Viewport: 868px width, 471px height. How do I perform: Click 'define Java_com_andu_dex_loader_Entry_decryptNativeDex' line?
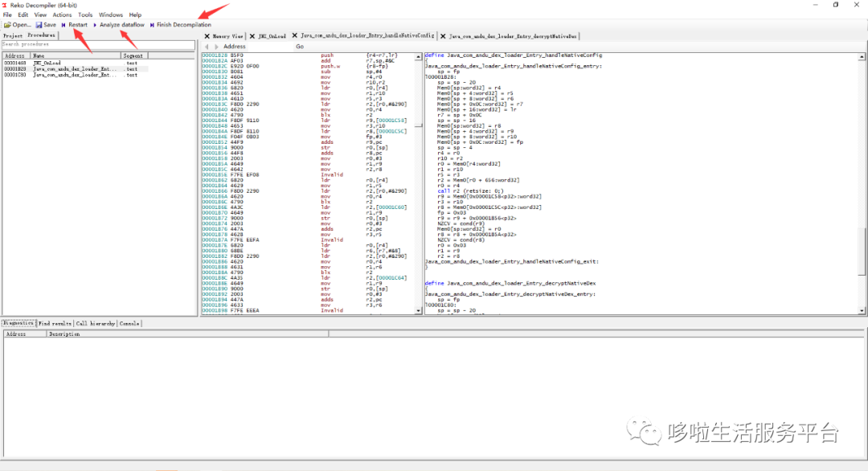tap(510, 284)
